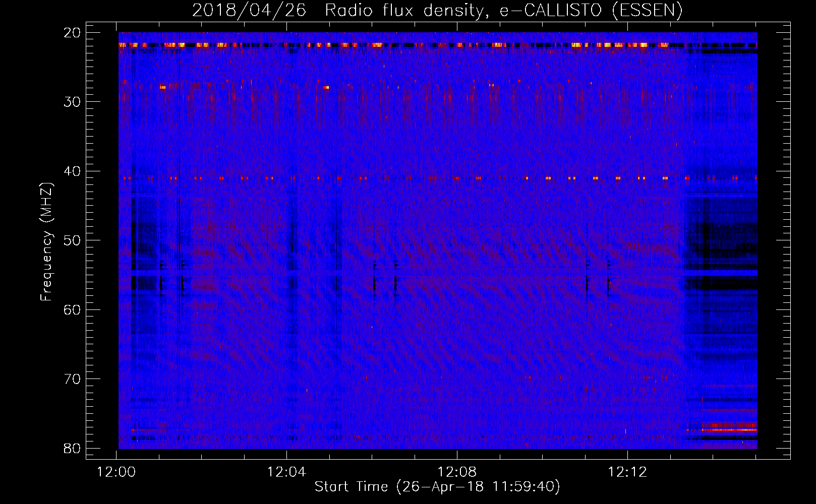Click the 'e-CALLISTO (ESSEN)' station label
816x504 pixels.
pyautogui.click(x=591, y=11)
